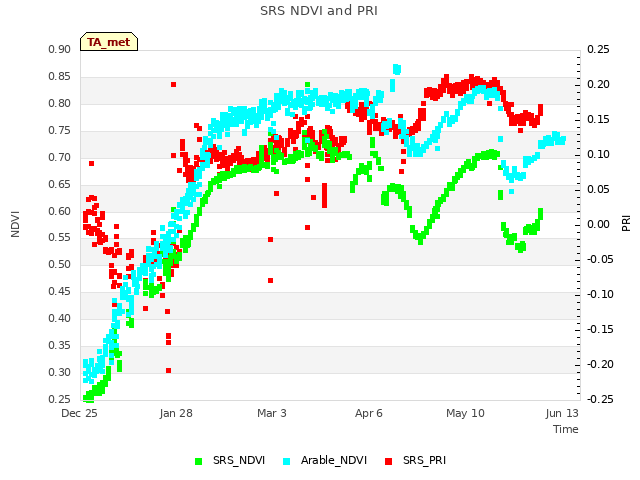The width and height of the screenshot is (640, 480).
Task: Click the 0.15 PRI axis value
Action: pos(598,120)
